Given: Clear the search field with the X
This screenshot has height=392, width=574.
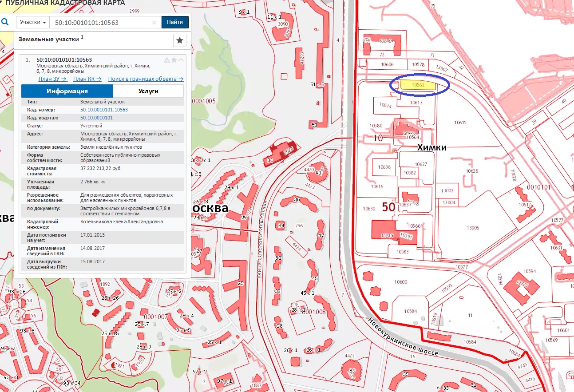Looking at the screenshot, I should pos(154,22).
